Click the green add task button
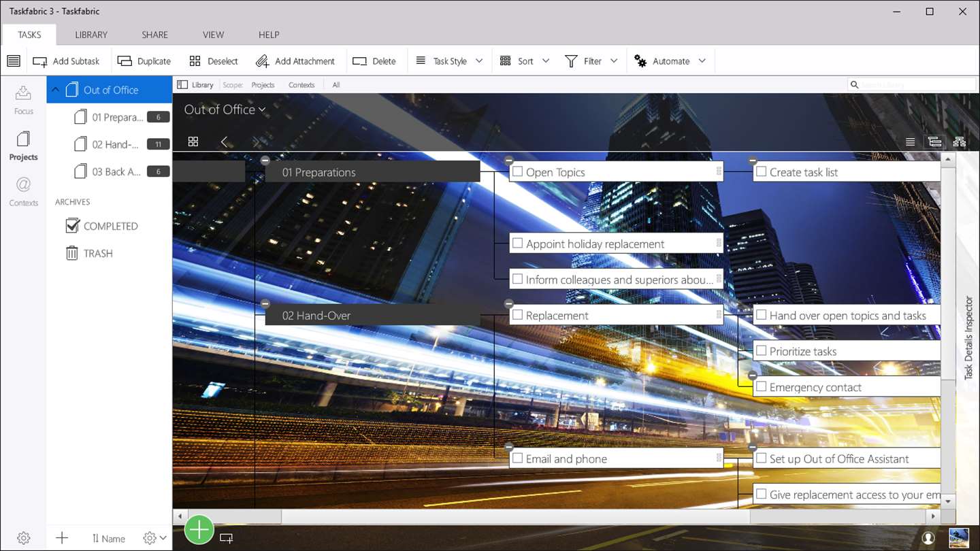980x551 pixels. (199, 529)
